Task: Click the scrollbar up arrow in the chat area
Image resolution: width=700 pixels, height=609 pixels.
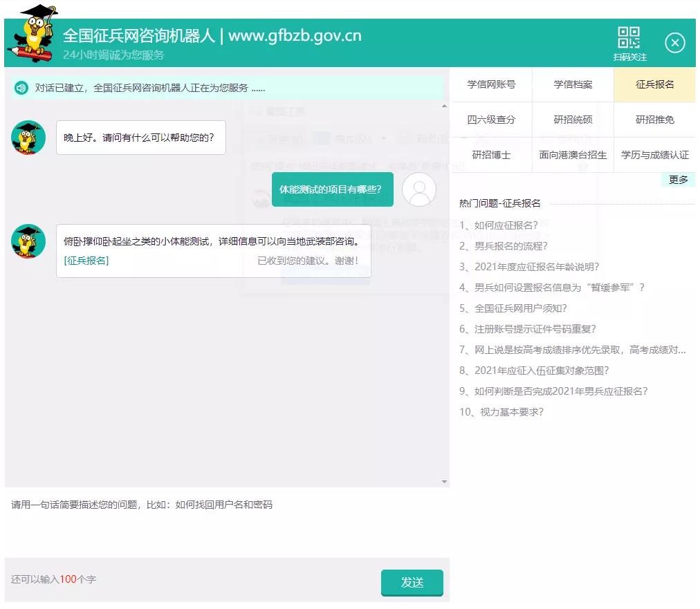Action: (443, 106)
